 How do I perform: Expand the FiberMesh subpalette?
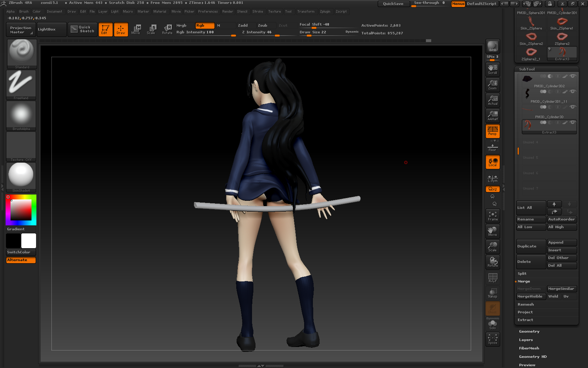(x=529, y=348)
